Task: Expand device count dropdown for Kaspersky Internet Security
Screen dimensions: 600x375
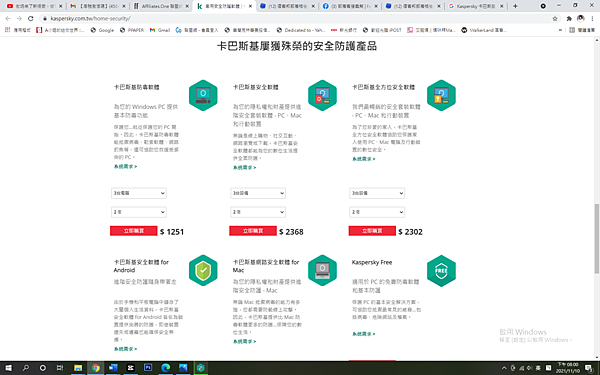Action: point(258,193)
